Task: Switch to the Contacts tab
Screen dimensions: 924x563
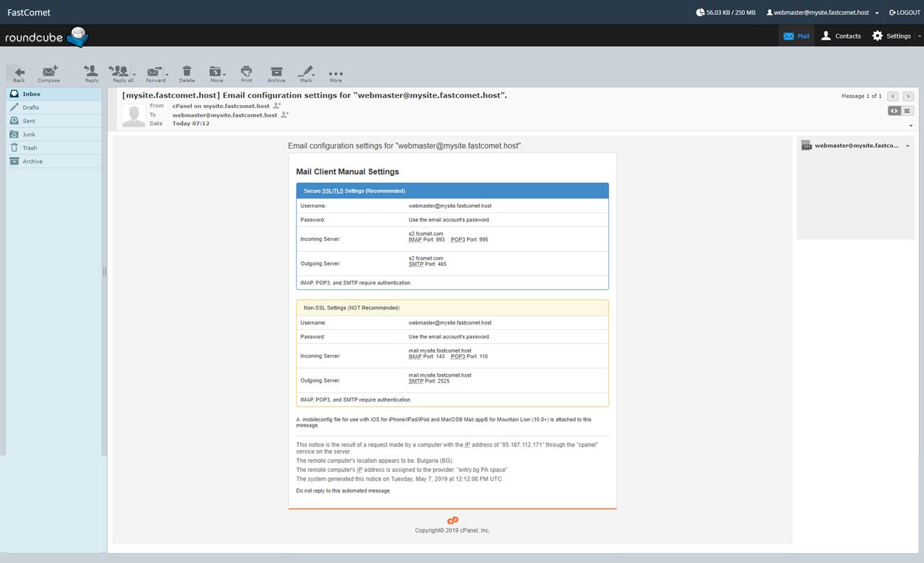Action: 841,36
